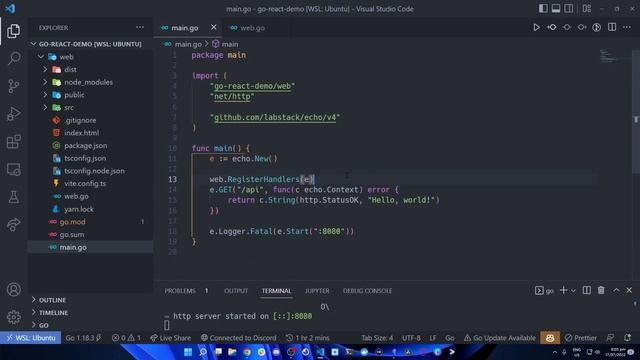Collapse the web folder
Image resolution: width=640 pixels, height=360 pixels.
(x=90, y=57)
